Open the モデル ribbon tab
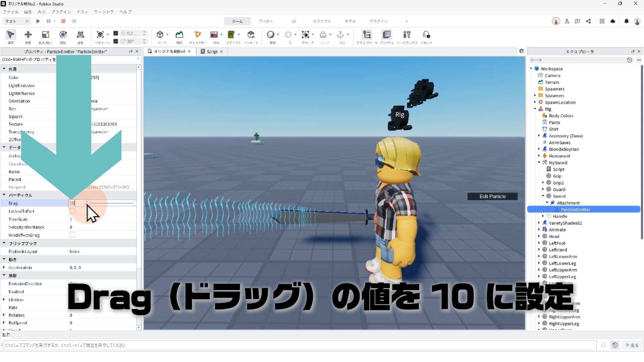 tap(350, 21)
